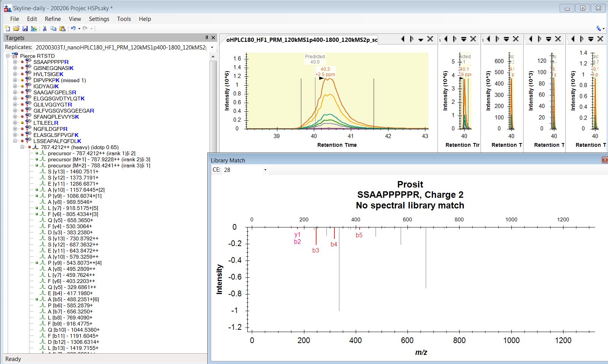Open the Settings menu
This screenshot has height=364, width=608.
[99, 19]
